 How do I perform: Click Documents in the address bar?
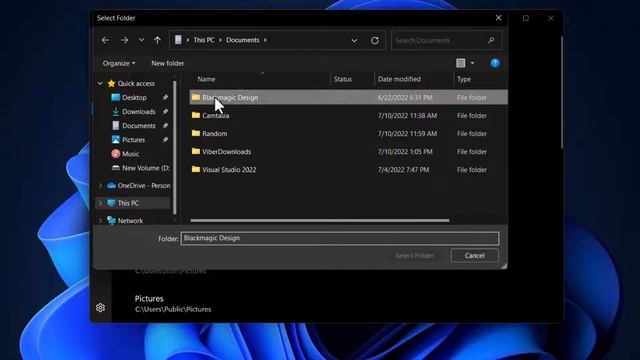[242, 40]
